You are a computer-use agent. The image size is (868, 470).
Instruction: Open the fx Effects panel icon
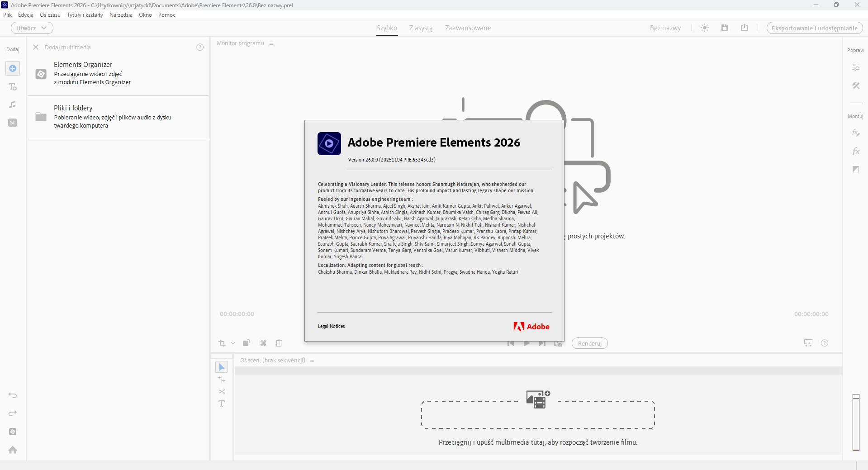click(x=855, y=151)
